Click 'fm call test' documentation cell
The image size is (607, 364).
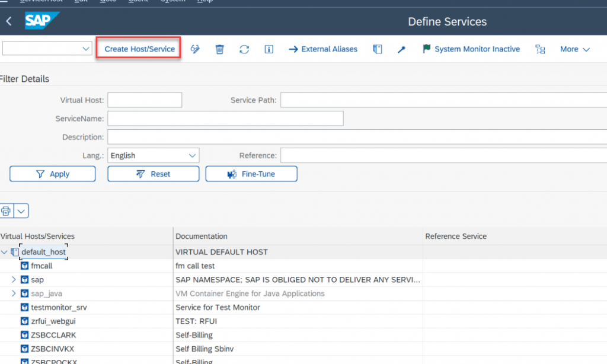195,266
